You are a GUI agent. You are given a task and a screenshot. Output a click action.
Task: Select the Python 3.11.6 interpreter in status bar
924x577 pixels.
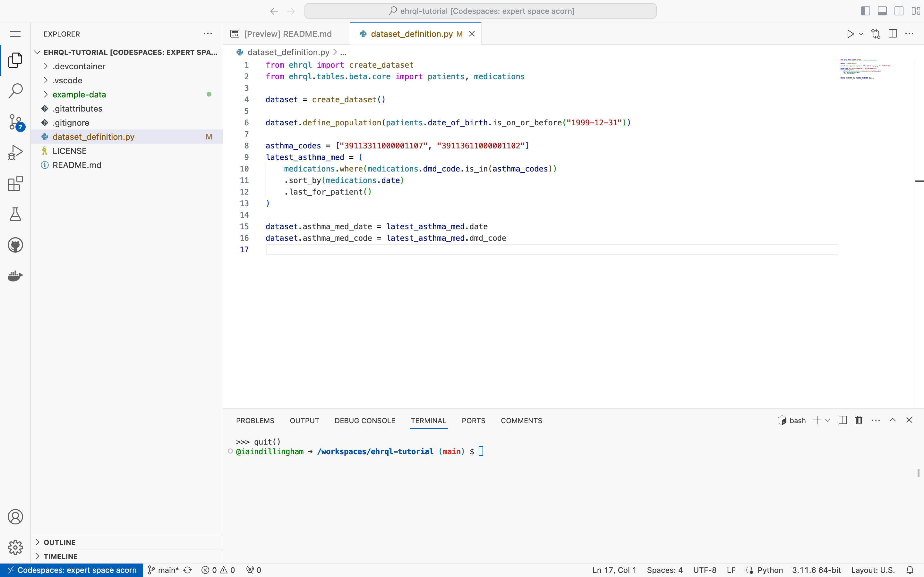click(817, 570)
